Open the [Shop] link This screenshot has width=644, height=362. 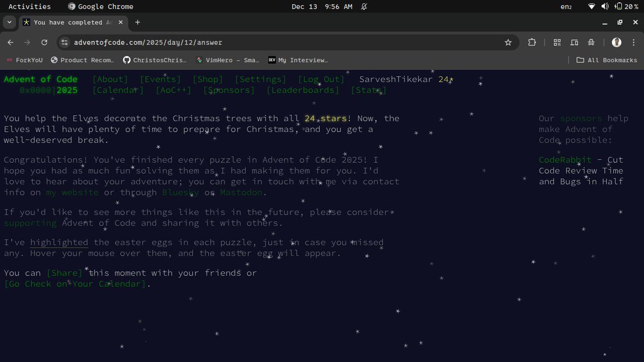(x=208, y=79)
